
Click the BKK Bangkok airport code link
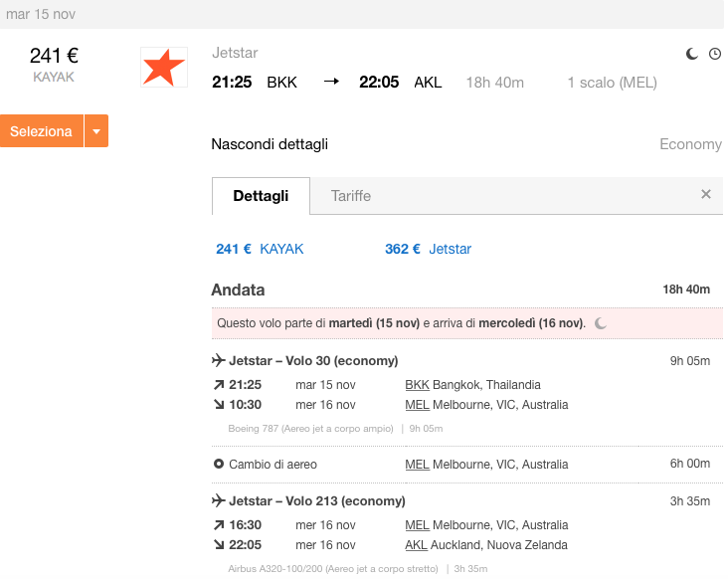(x=417, y=385)
